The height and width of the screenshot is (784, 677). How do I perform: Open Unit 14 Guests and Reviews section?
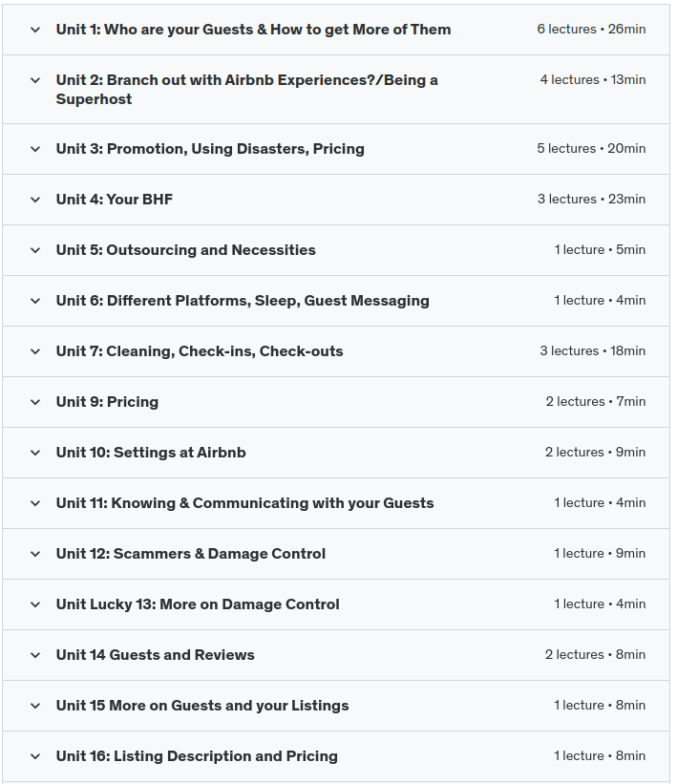(155, 655)
